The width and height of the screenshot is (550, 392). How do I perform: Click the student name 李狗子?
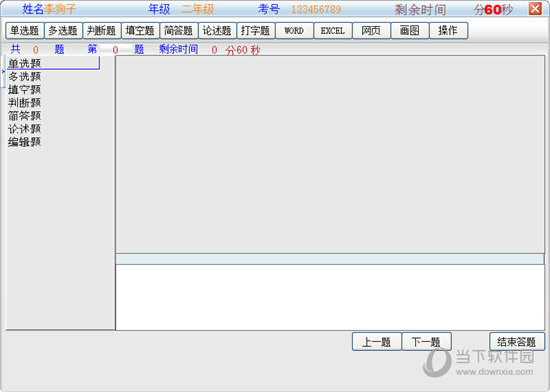[60, 9]
